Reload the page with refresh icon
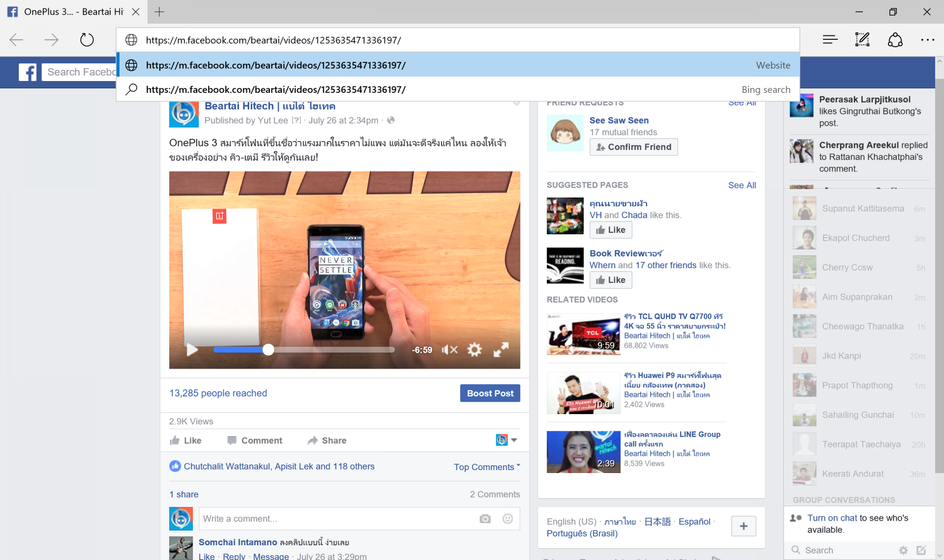The width and height of the screenshot is (944, 560). (87, 40)
